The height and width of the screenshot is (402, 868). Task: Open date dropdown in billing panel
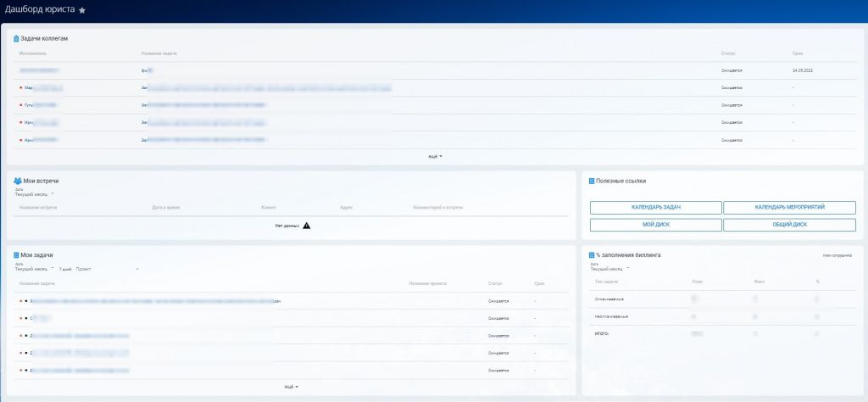609,269
